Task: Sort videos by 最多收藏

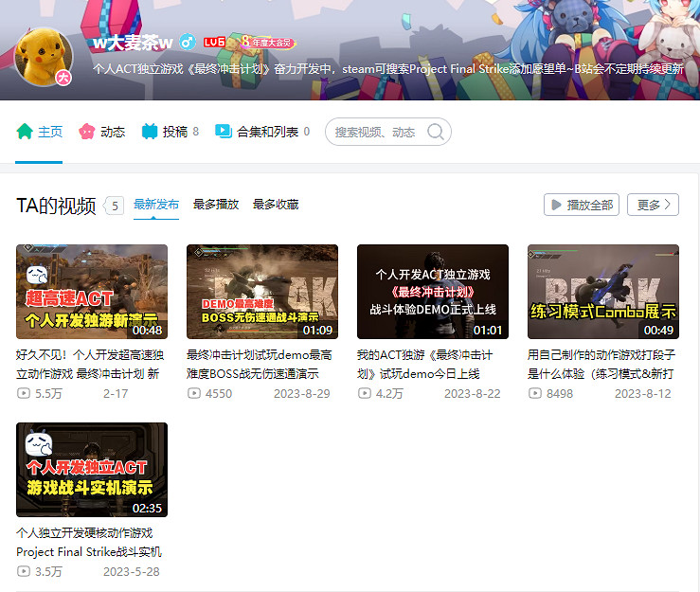Action: (276, 204)
